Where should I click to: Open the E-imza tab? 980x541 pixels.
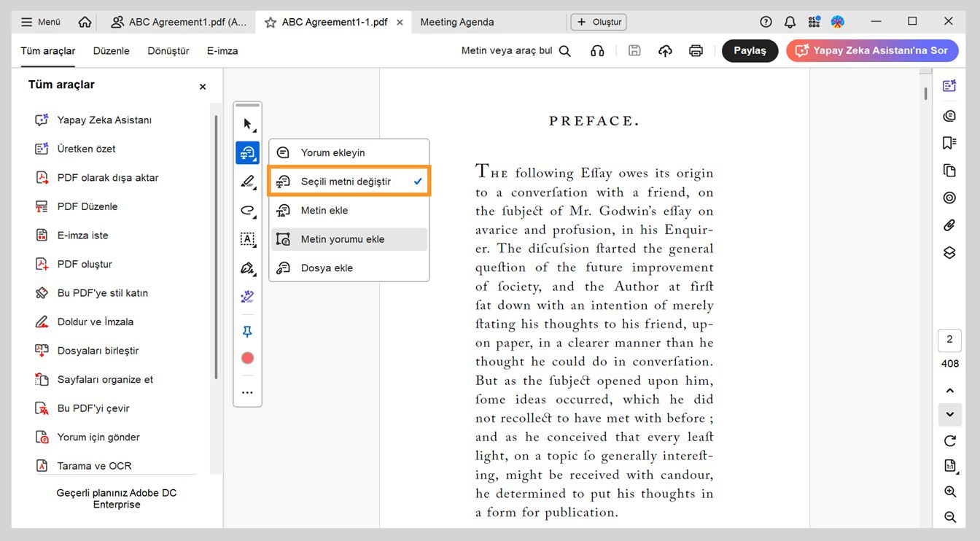[x=222, y=51]
